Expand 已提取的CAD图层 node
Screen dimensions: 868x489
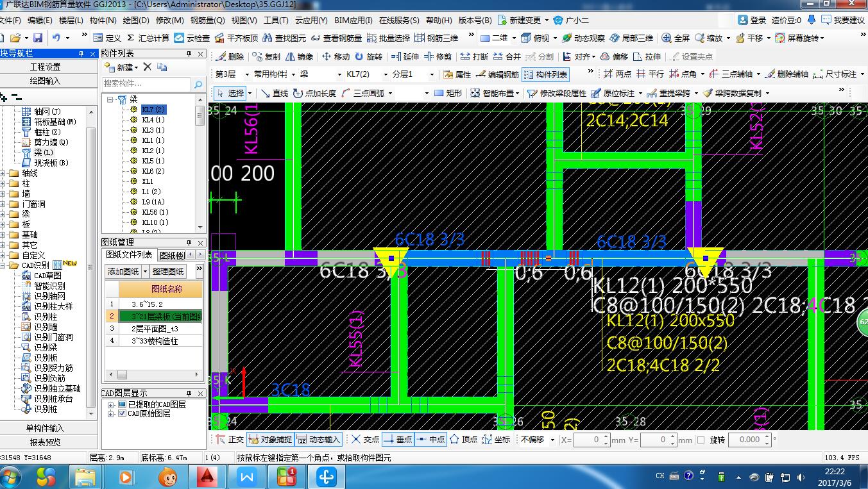(112, 404)
